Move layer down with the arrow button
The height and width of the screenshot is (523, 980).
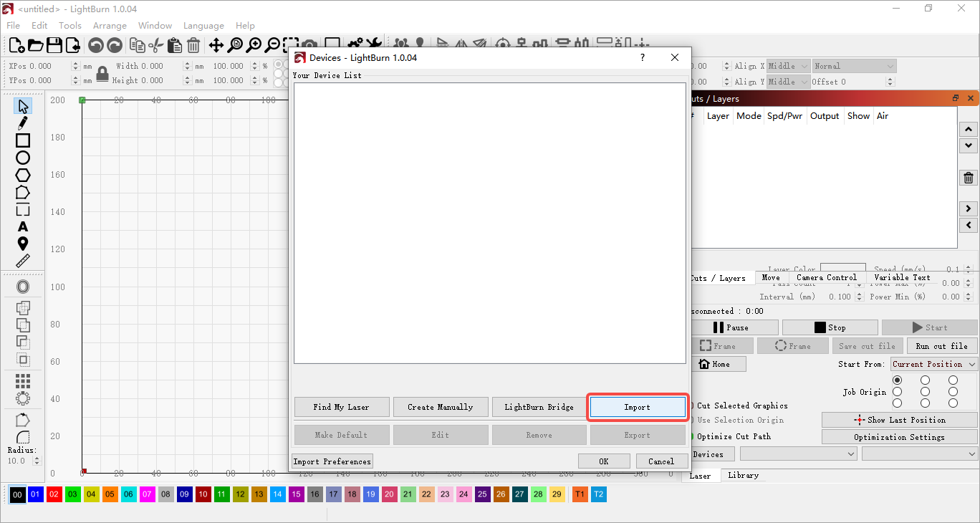point(969,145)
